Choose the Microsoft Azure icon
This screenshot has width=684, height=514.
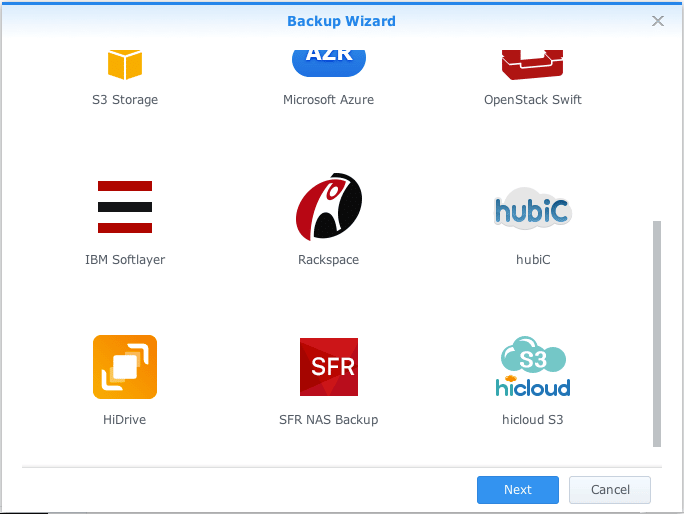(329, 58)
